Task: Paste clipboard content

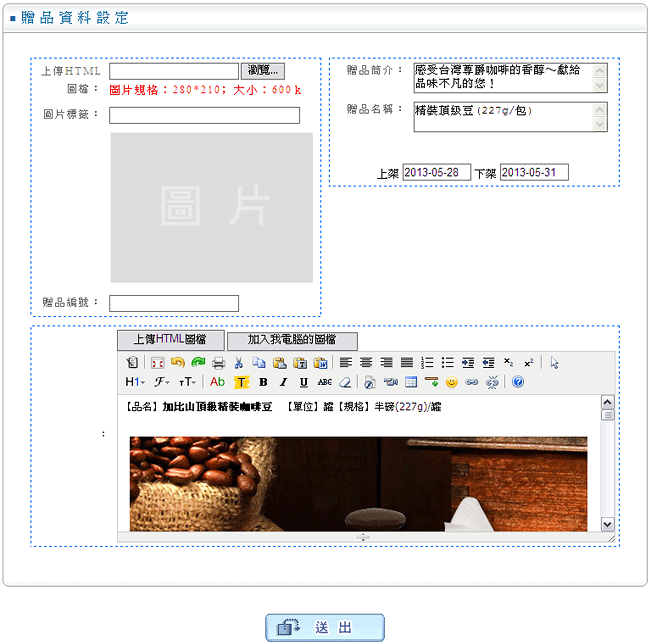Action: coord(280,363)
